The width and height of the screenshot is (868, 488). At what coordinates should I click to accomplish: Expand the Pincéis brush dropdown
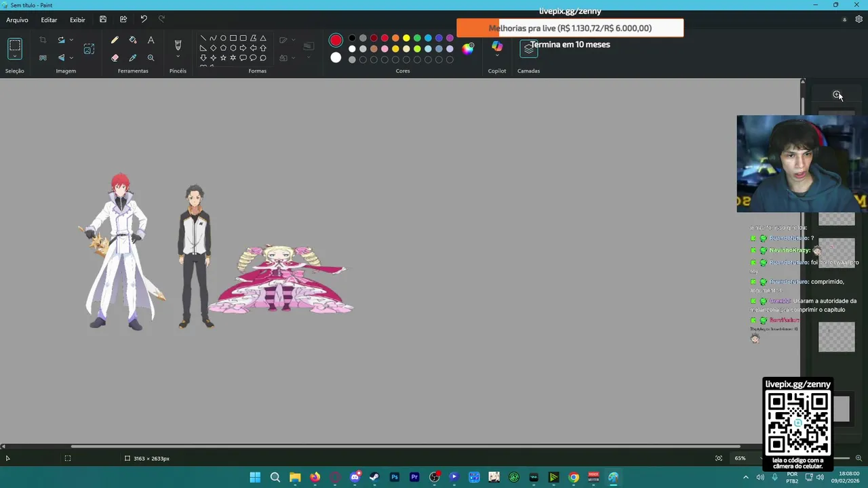(178, 57)
